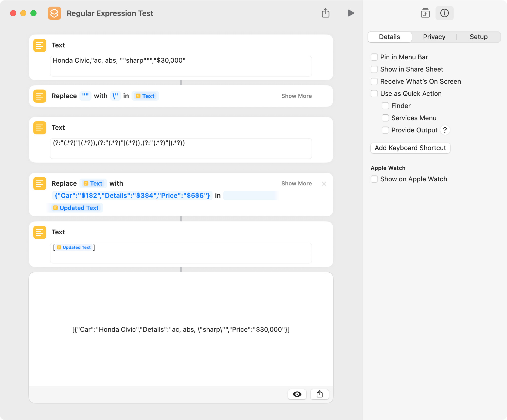The image size is (507, 420).
Task: Switch to the Details tab
Action: click(390, 37)
